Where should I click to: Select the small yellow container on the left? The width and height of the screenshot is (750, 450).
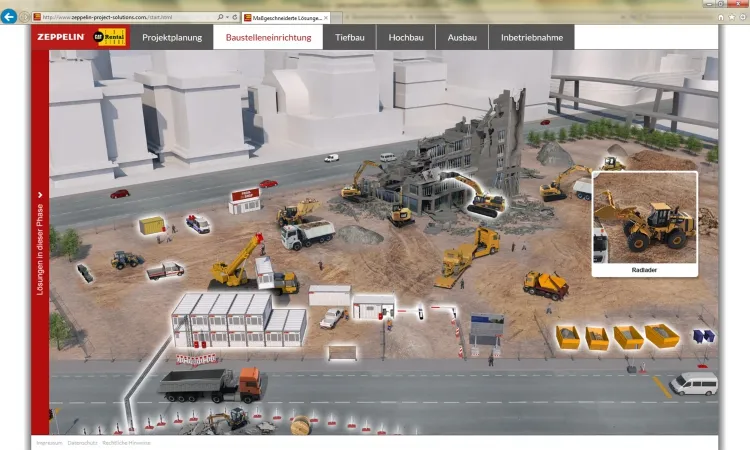tap(152, 226)
